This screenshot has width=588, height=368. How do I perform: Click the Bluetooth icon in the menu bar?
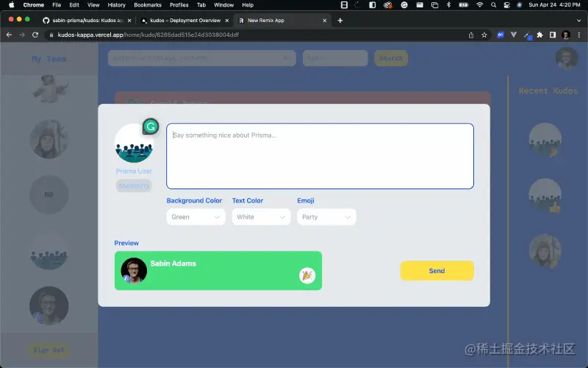(448, 5)
